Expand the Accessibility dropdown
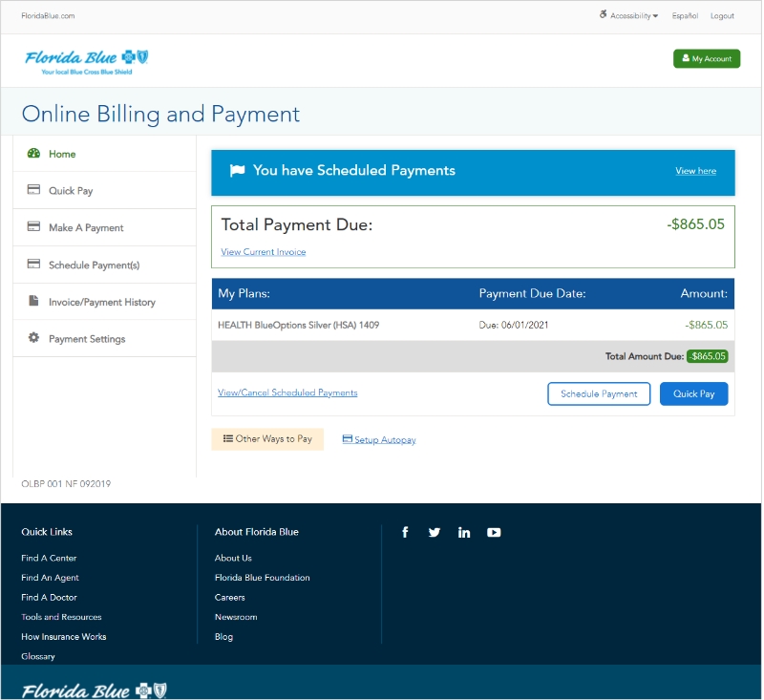 point(634,15)
